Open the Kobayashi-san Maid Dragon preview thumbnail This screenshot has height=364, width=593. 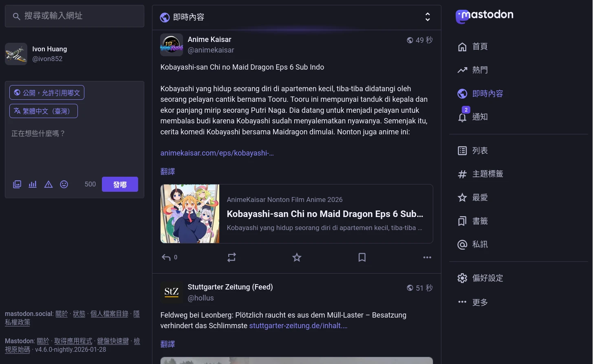click(x=190, y=214)
